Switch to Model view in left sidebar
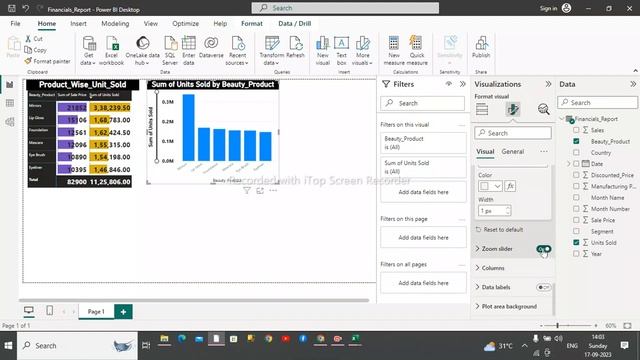The height and width of the screenshot is (360, 640). click(10, 122)
